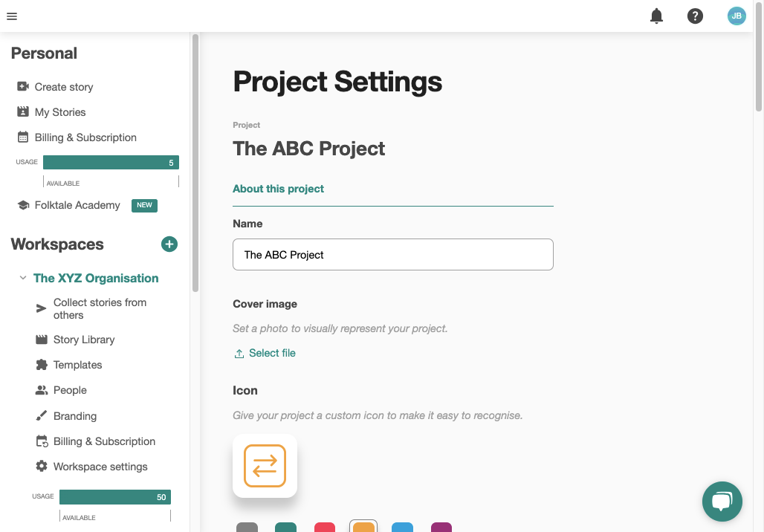Image resolution: width=764 pixels, height=532 pixels.
Task: Choose the orange color swatch
Action: click(363, 527)
